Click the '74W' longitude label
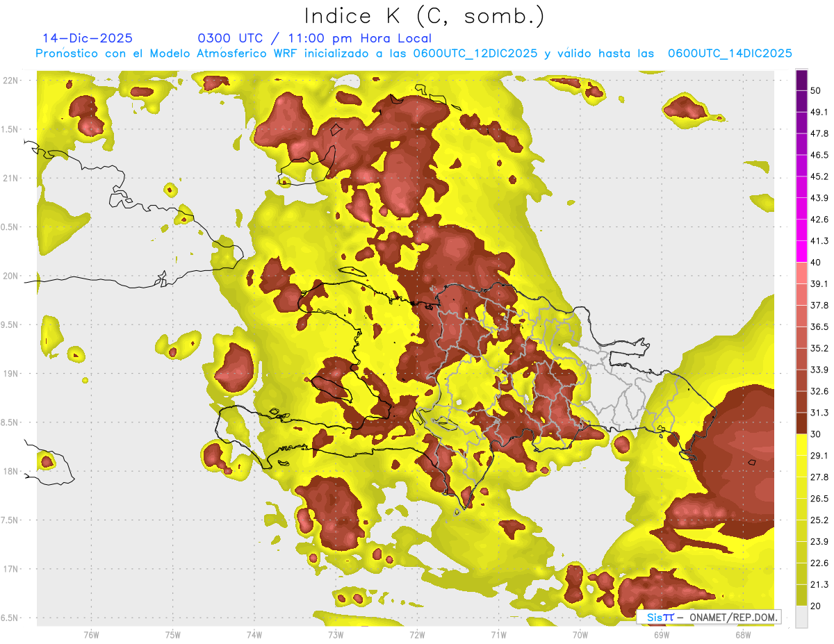The image size is (834, 644). pyautogui.click(x=254, y=635)
